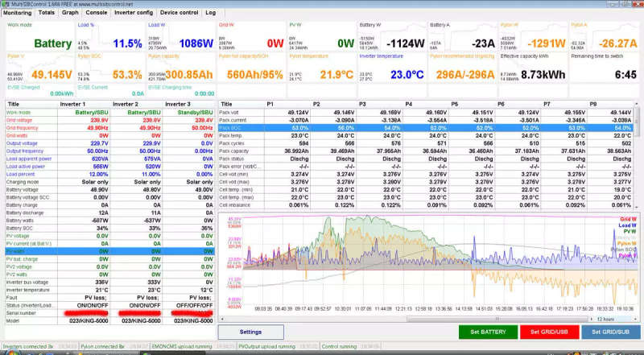
Task: Click the Pylon connected 8x status entry
Action: point(103,347)
